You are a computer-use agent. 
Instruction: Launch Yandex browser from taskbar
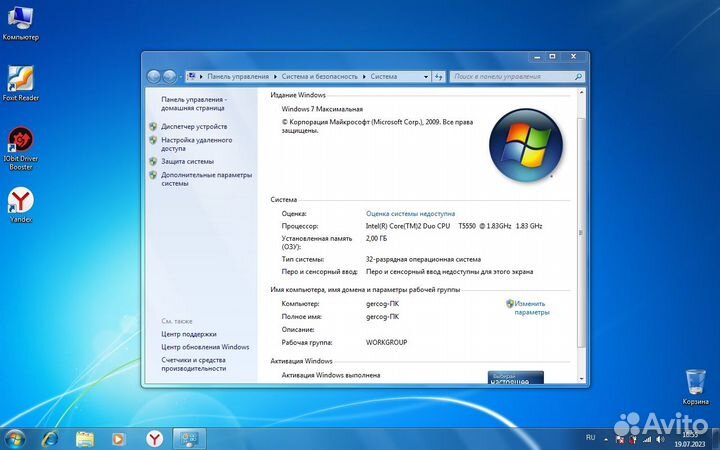(x=155, y=439)
